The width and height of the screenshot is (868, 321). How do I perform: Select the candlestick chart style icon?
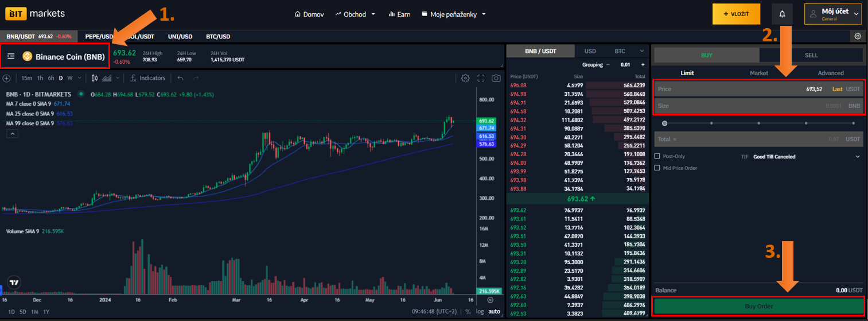pyautogui.click(x=95, y=78)
